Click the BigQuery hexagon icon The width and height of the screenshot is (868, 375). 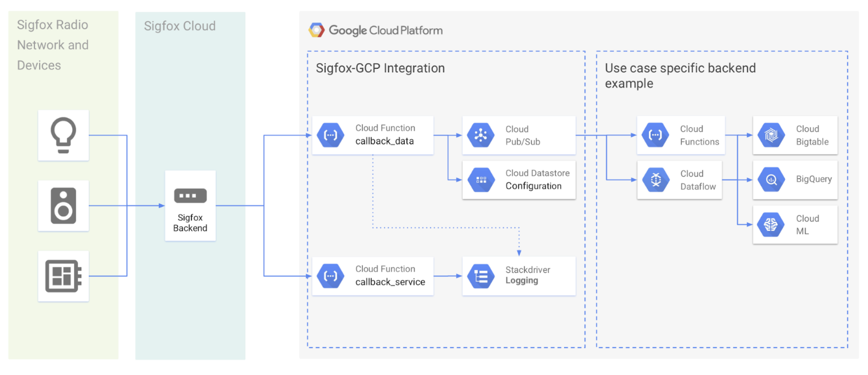click(x=771, y=179)
